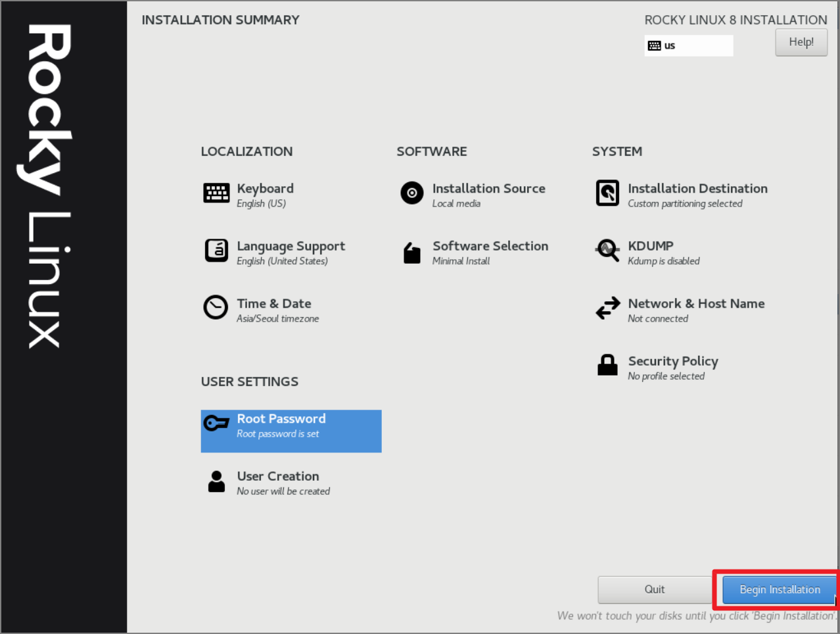Image resolution: width=840 pixels, height=634 pixels.
Task: Open User Creation label
Action: [278, 476]
